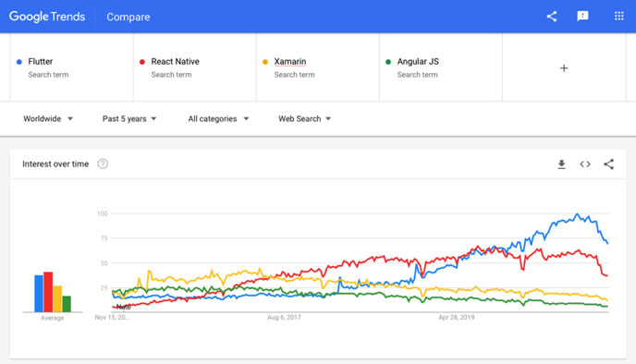636x364 pixels.
Task: Click the share icon in the header
Action: tap(552, 17)
